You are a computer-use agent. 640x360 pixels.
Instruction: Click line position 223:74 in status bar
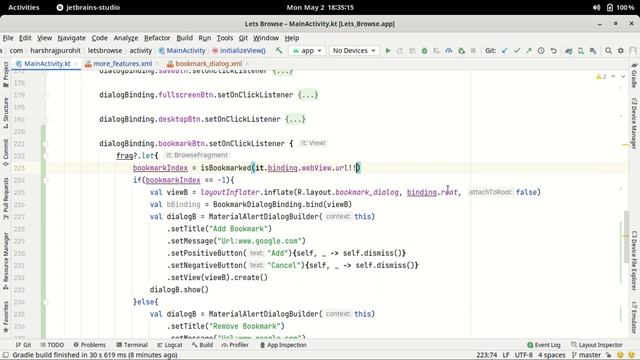(x=487, y=355)
